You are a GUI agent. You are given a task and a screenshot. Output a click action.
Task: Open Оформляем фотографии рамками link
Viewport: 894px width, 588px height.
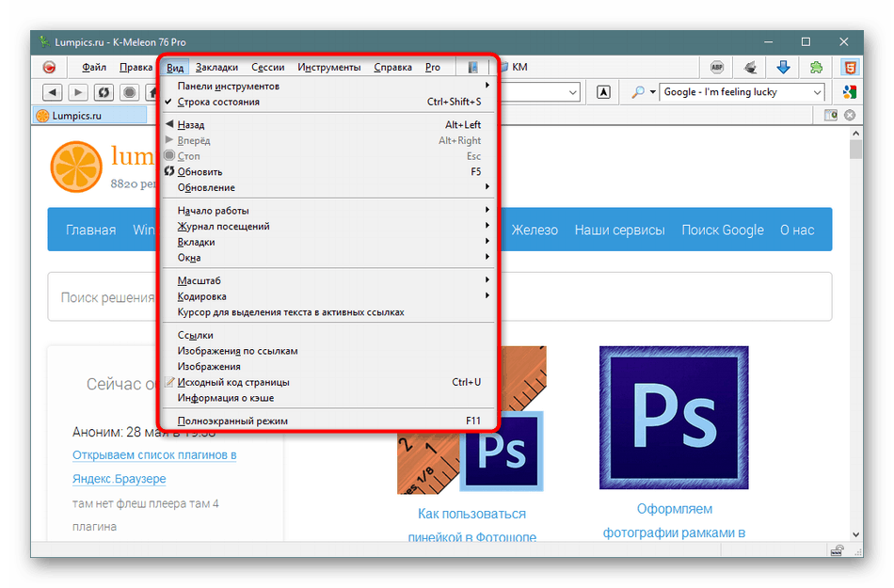pos(675,521)
